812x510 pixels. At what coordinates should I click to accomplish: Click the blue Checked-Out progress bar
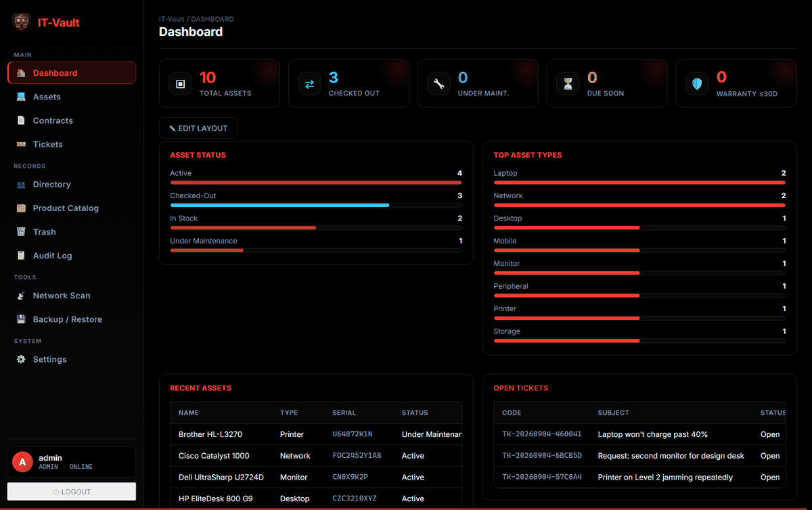pyautogui.click(x=316, y=205)
